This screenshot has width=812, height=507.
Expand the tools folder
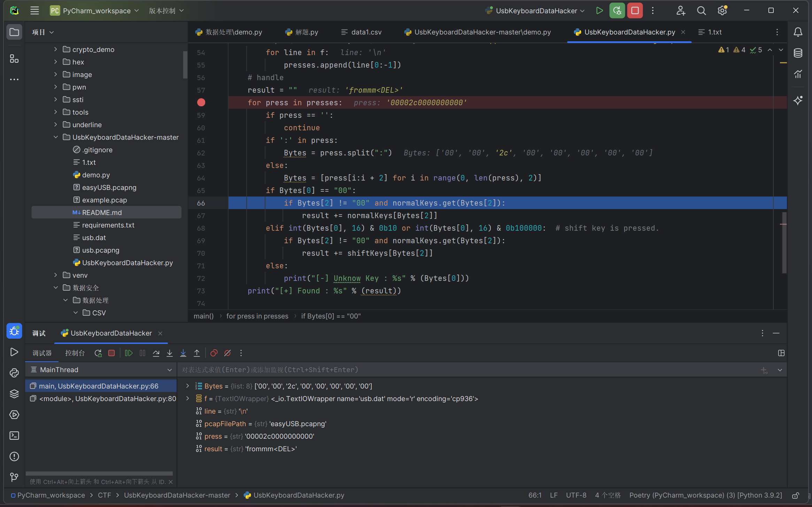(x=55, y=112)
